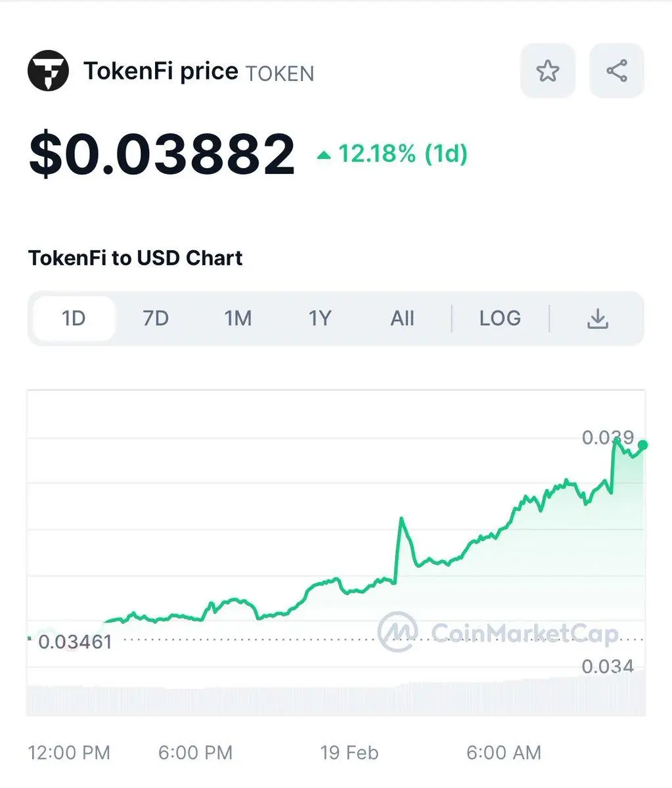This screenshot has height=788, width=672.
Task: Select the 1Y chart range
Action: point(320,318)
